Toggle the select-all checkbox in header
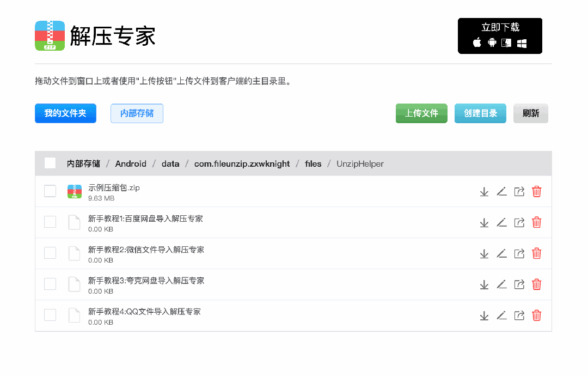 [50, 163]
